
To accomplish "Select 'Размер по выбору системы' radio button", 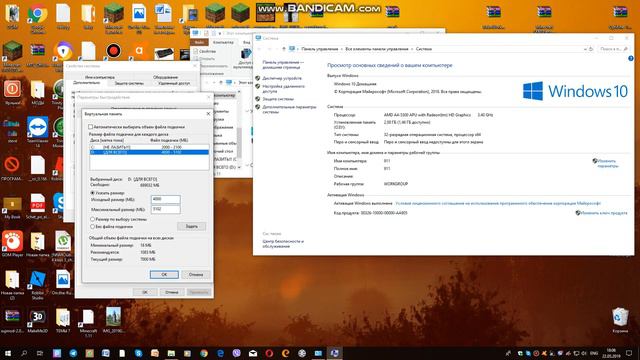I will [93, 219].
